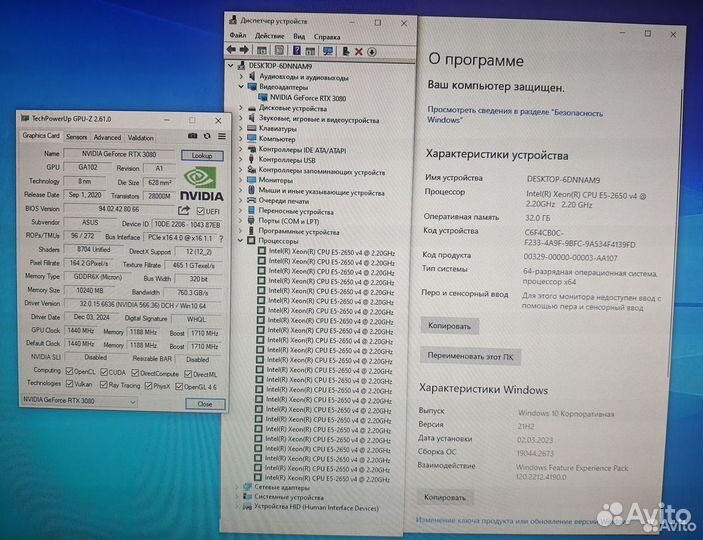
Task: Click Копировать under Характеристики Windows
Action: [445, 497]
